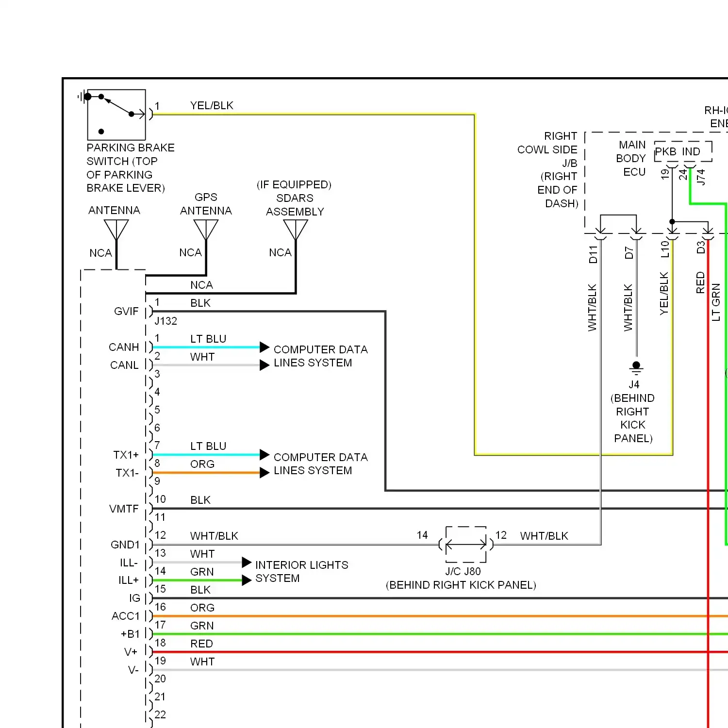The height and width of the screenshot is (728, 728).
Task: Select the BLK label at pin 10
Action: 200,500
